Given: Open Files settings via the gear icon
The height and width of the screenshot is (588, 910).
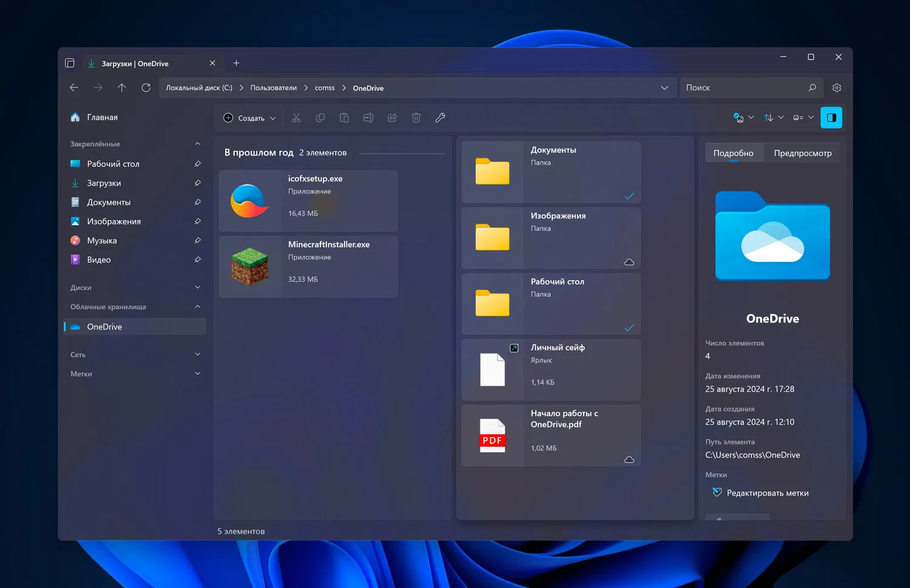Looking at the screenshot, I should click(837, 88).
